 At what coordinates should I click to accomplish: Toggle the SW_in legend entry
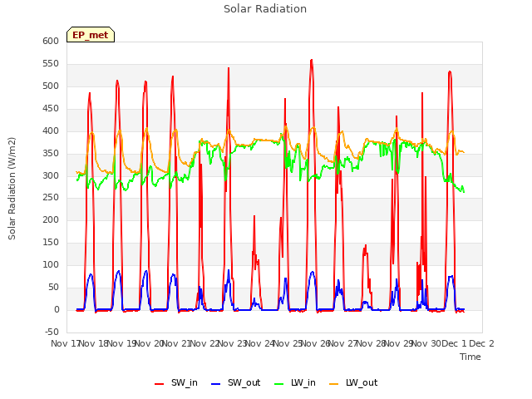[176, 382]
